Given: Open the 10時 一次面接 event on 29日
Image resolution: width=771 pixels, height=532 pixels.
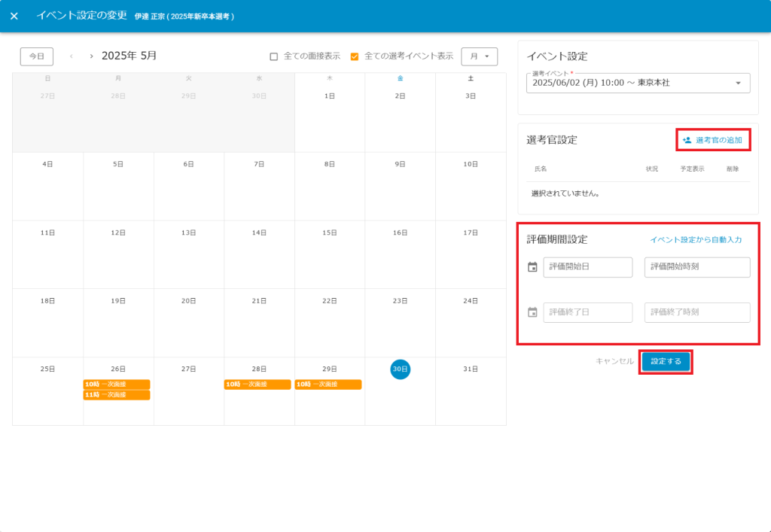Looking at the screenshot, I should pyautogui.click(x=328, y=385).
